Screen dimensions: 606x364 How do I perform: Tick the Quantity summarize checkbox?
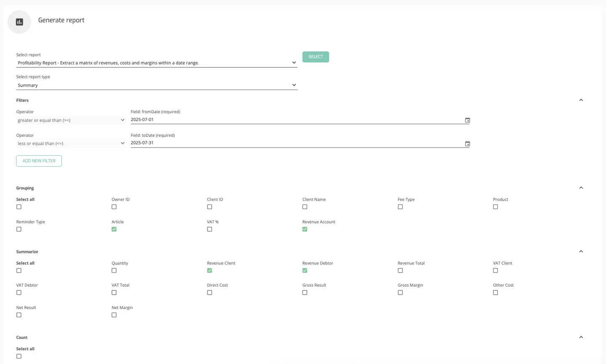click(114, 271)
